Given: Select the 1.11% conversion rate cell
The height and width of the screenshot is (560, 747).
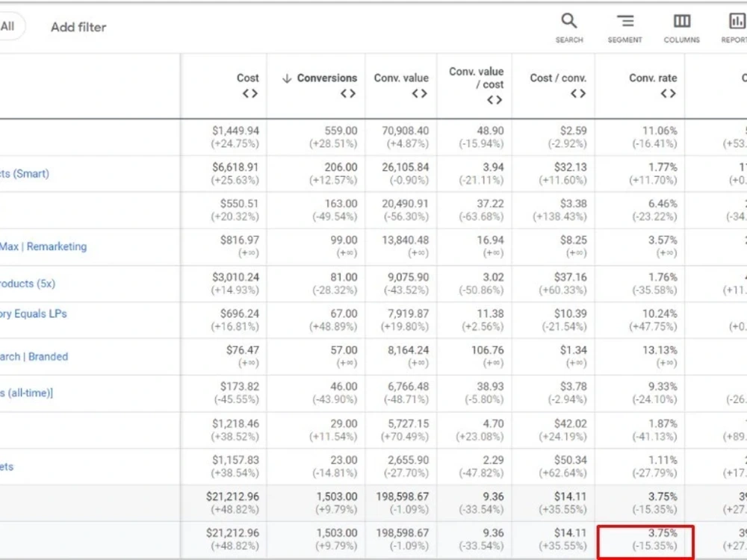Looking at the screenshot, I should tap(640, 467).
